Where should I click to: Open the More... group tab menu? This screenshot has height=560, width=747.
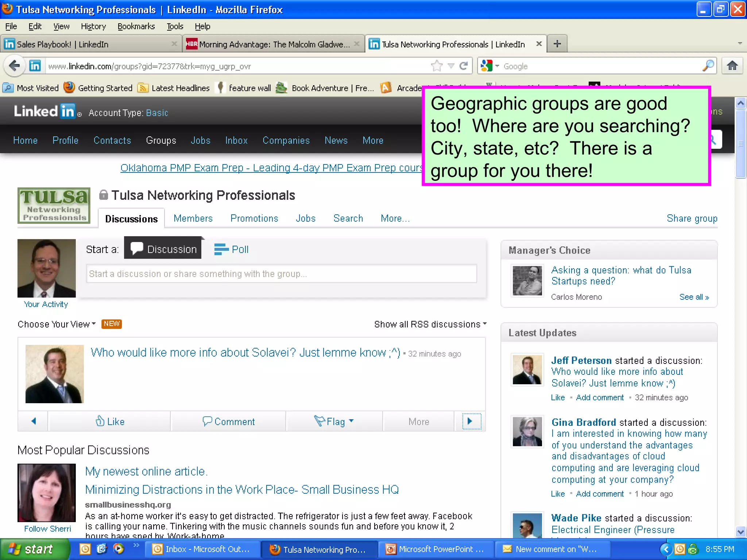395,218
